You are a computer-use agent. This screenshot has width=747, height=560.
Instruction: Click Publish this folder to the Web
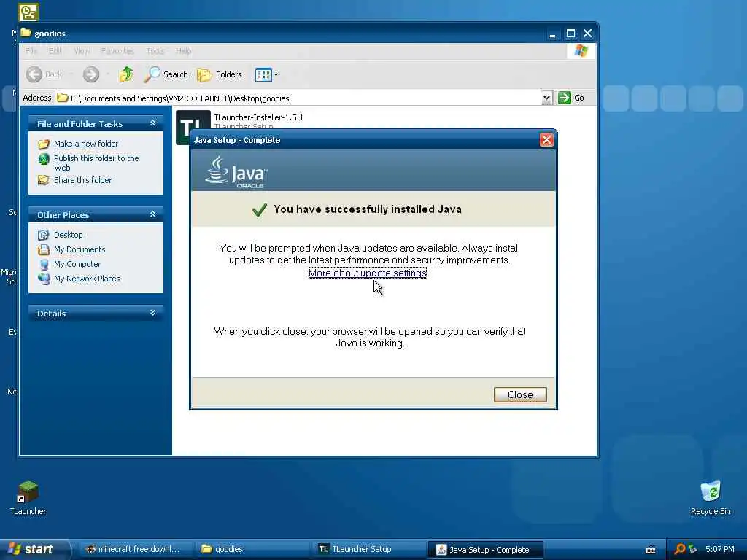coord(96,163)
